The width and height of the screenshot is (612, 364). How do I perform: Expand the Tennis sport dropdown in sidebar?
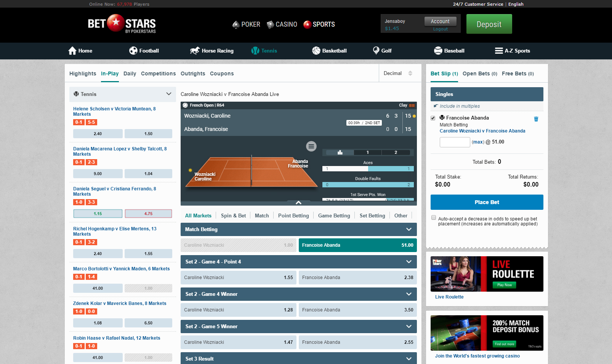click(x=123, y=94)
